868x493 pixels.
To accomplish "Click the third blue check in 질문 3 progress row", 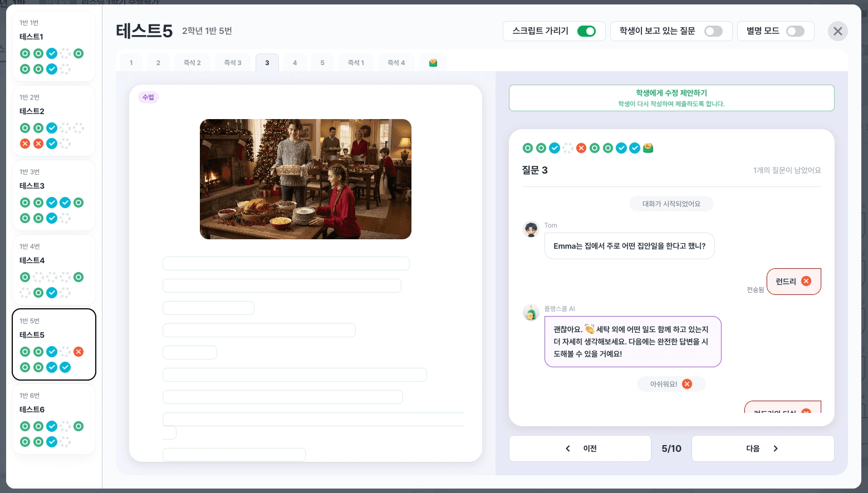I will click(635, 148).
